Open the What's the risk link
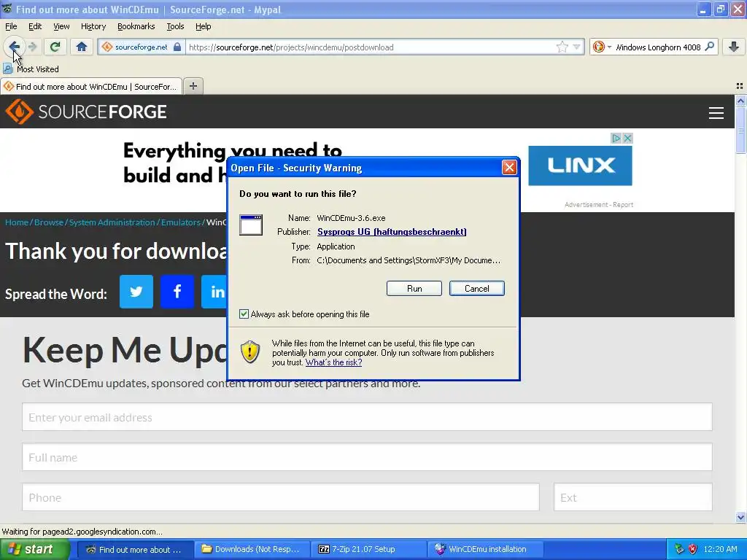747x560 pixels. tap(333, 362)
